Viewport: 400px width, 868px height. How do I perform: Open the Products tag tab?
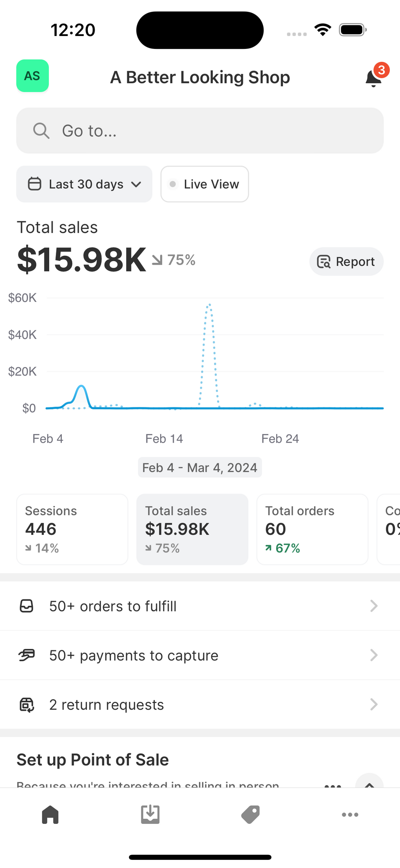[250, 815]
